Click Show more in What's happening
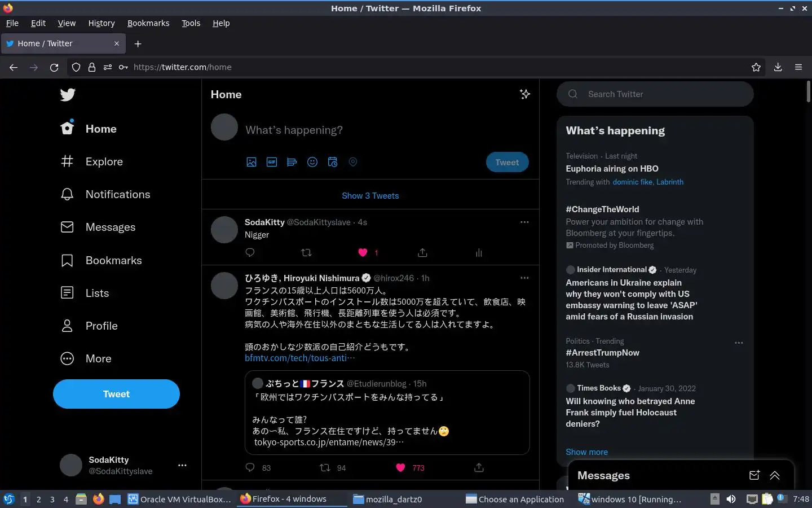This screenshot has height=508, width=812. (586, 452)
